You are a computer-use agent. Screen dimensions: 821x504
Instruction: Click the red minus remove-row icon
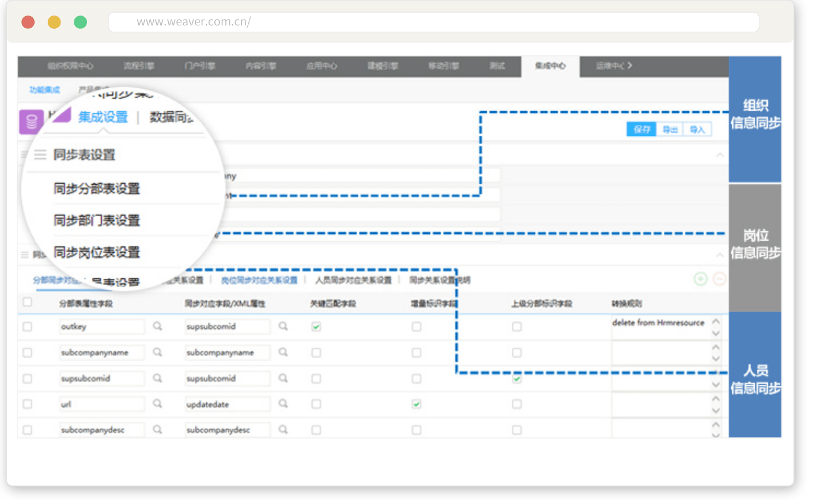coord(720,279)
